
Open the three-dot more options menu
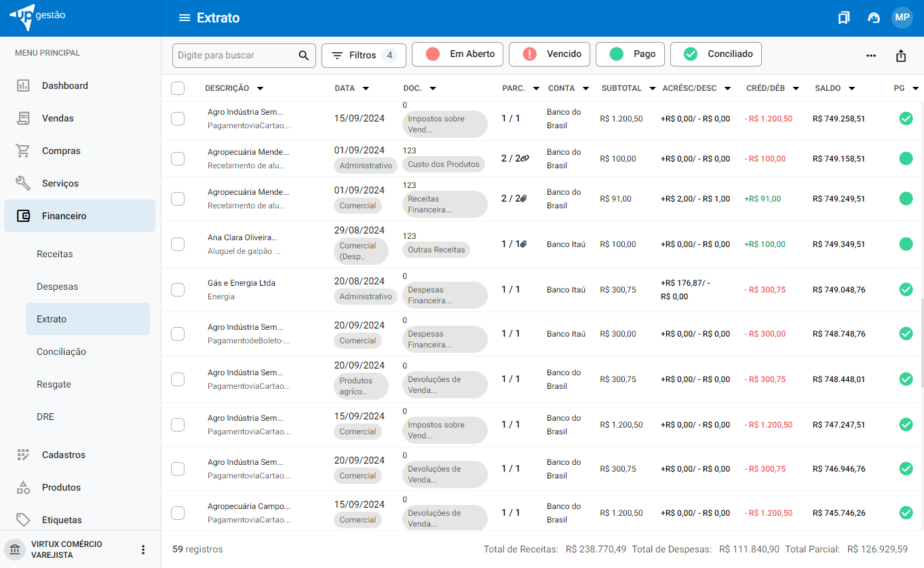point(871,56)
